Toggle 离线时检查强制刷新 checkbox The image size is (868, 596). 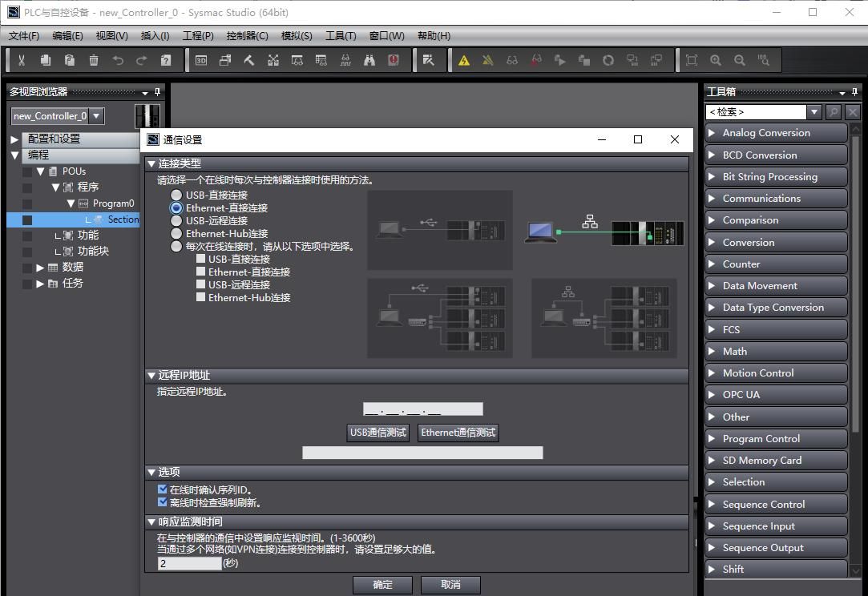[x=163, y=503]
